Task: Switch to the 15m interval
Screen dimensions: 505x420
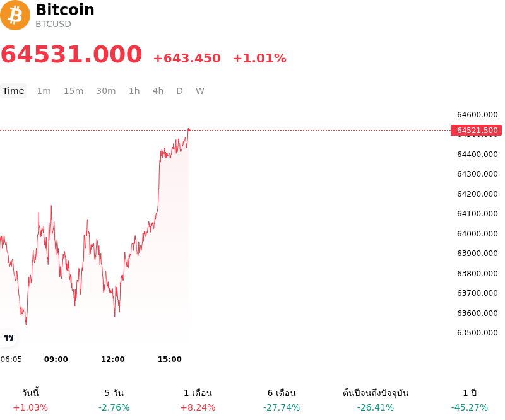Action: pos(73,91)
